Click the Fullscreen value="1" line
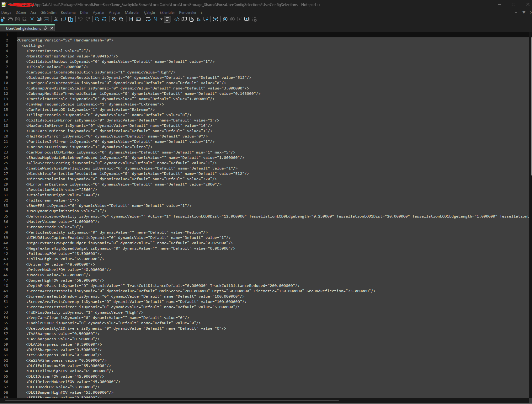Screen dimensions: 532x404 [52, 200]
